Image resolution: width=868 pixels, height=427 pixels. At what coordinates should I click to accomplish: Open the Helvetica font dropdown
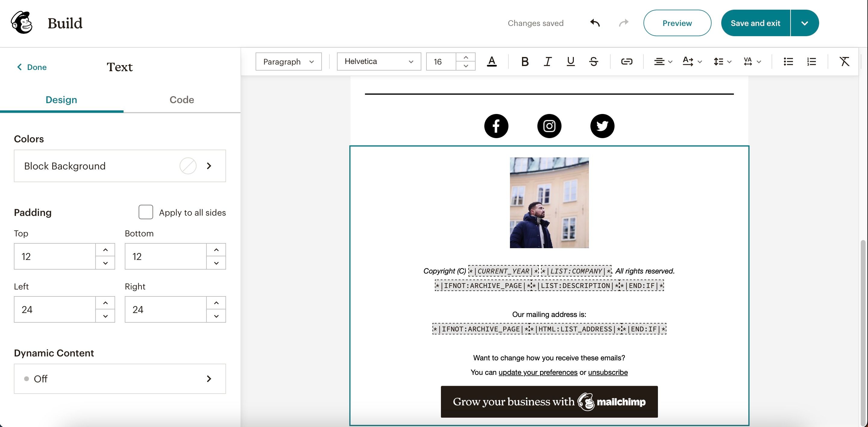(x=379, y=61)
